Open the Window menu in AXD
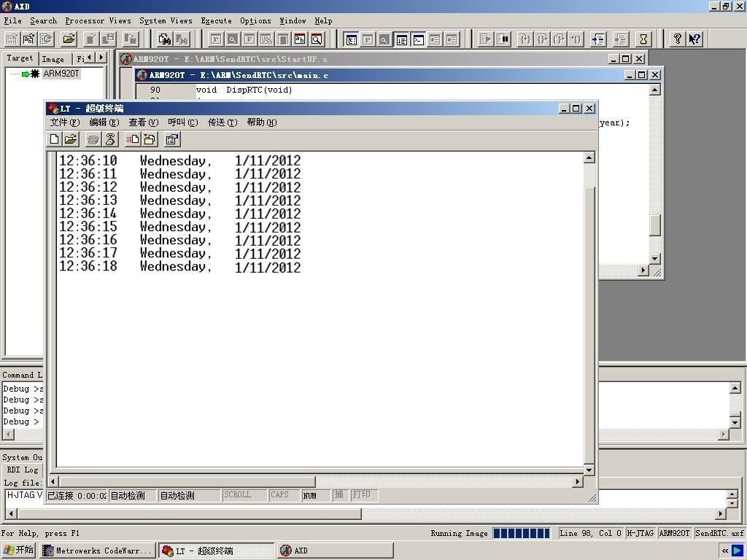 293,20
